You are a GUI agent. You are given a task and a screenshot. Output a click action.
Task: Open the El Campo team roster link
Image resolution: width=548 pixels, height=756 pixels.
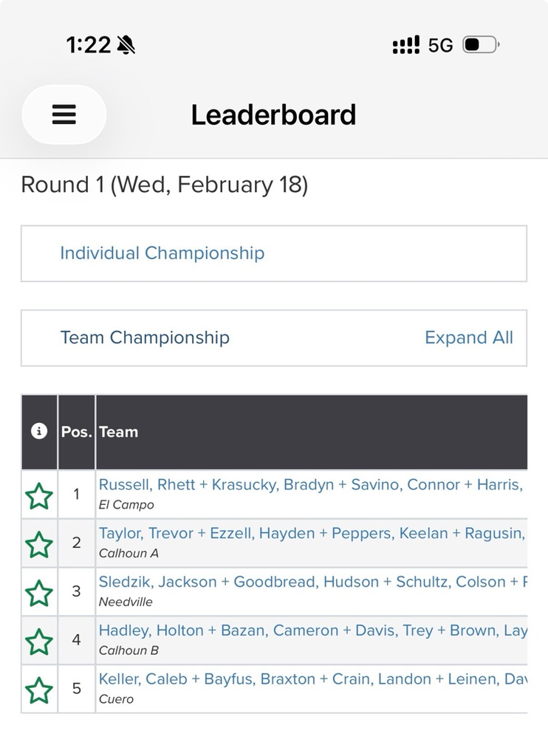point(310,485)
